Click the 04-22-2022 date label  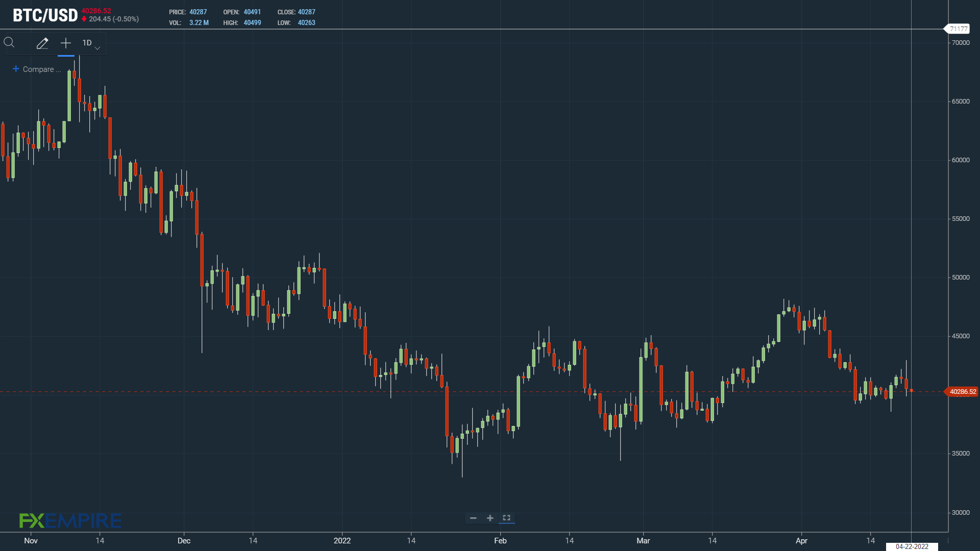point(912,546)
